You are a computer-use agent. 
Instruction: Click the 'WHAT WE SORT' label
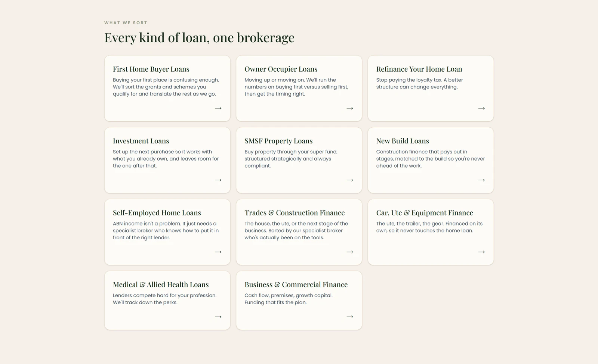(126, 23)
